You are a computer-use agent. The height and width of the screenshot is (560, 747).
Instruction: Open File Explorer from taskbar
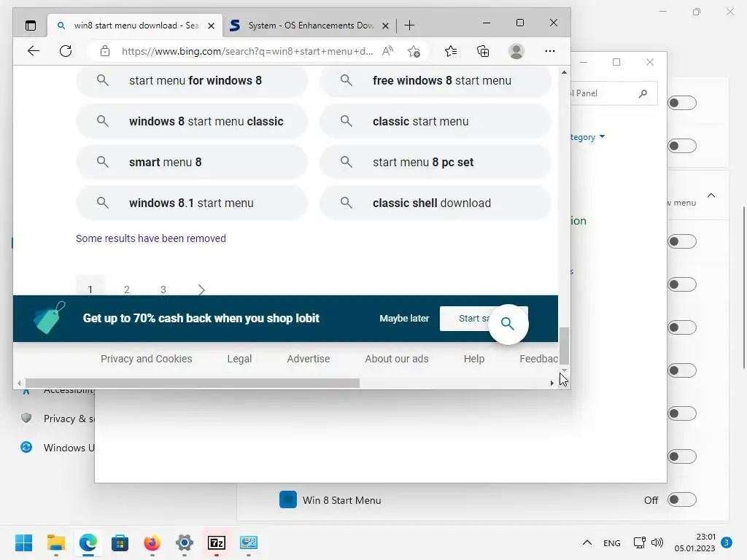(x=56, y=542)
